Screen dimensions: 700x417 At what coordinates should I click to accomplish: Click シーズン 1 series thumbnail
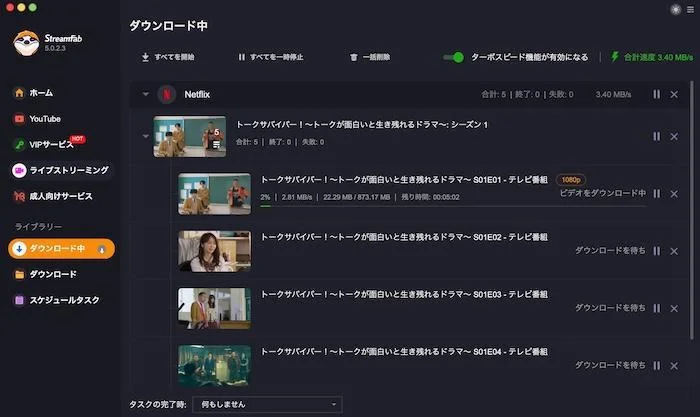(190, 136)
